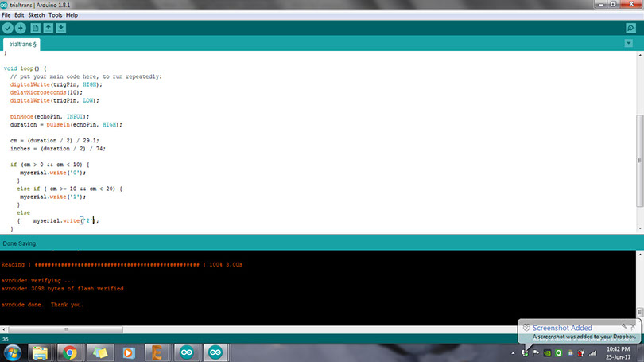The height and width of the screenshot is (362, 644).
Task: Launch Google Chrome from the taskbar
Action: click(x=70, y=353)
